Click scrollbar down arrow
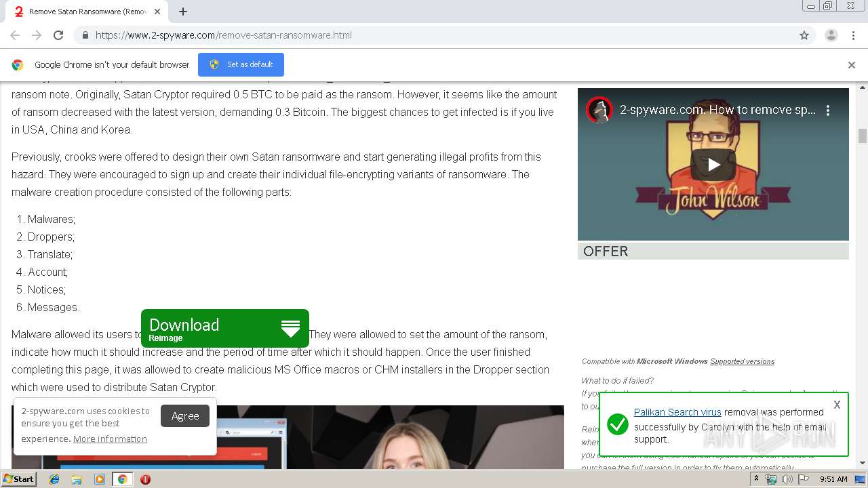The width and height of the screenshot is (868, 488). 863,464
